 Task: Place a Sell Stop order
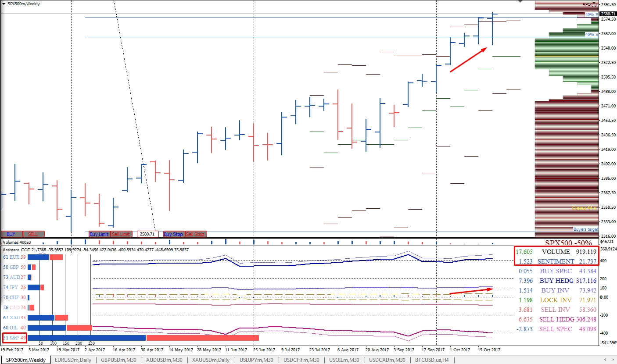pyautogui.click(x=195, y=234)
